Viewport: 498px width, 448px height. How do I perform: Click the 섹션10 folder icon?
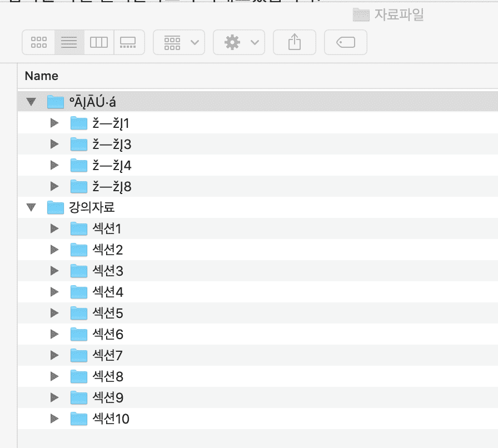[79, 419]
